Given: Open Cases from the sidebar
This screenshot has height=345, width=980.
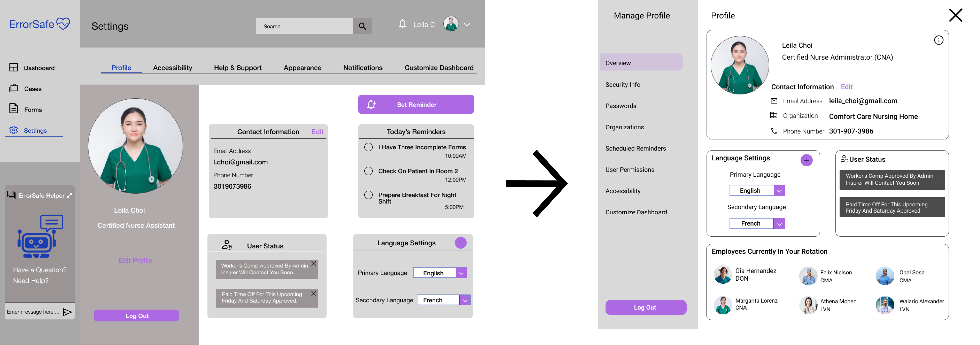Looking at the screenshot, I should tap(25, 89).
